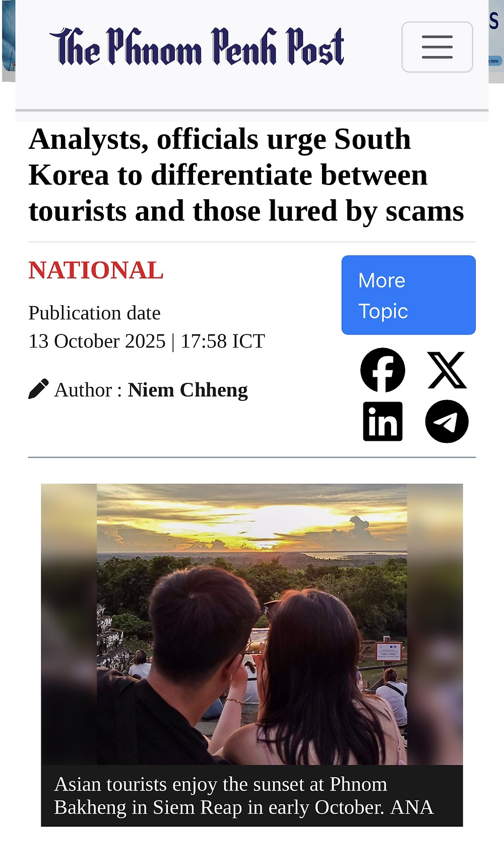Share article on X

coord(447,370)
